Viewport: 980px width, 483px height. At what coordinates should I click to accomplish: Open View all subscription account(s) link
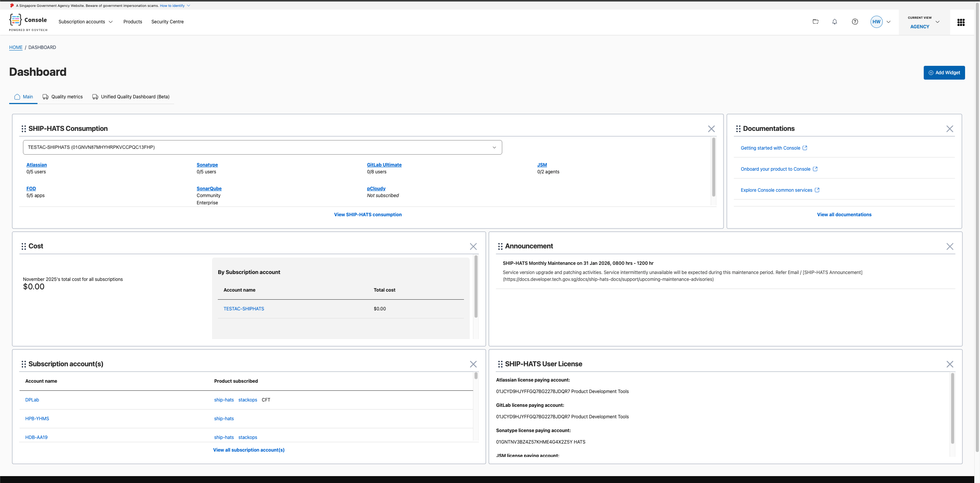[249, 450]
